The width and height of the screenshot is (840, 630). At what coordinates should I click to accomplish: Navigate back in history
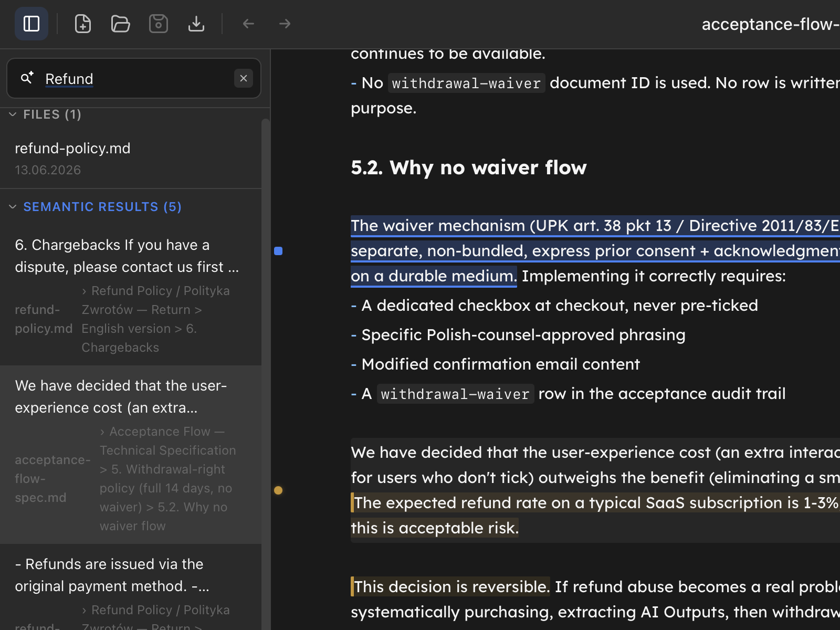tap(248, 24)
